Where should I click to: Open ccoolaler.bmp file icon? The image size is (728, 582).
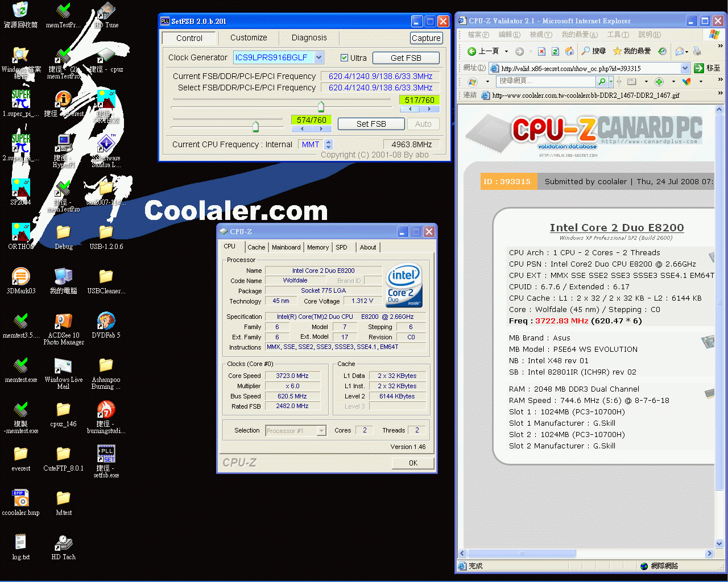click(x=21, y=498)
